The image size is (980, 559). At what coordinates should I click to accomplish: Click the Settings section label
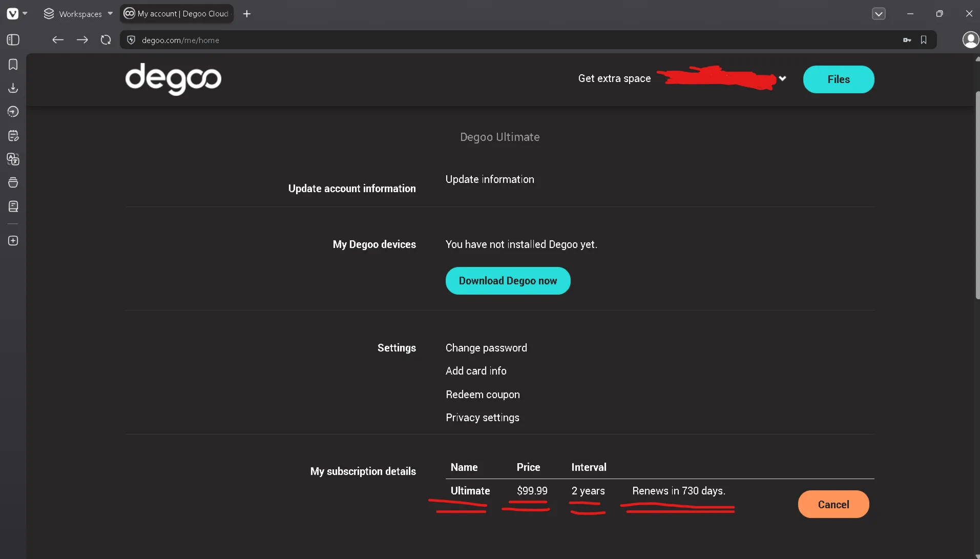(x=397, y=348)
